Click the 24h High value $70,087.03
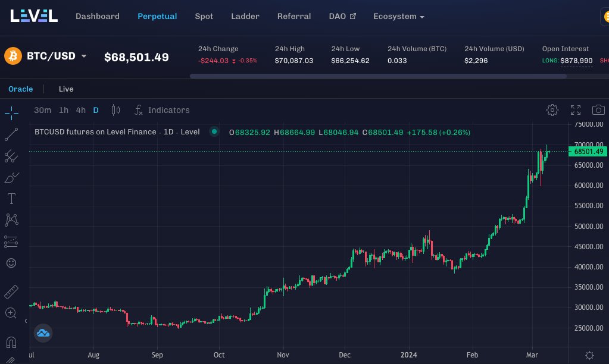Viewport: 609px width, 364px height. (293, 61)
